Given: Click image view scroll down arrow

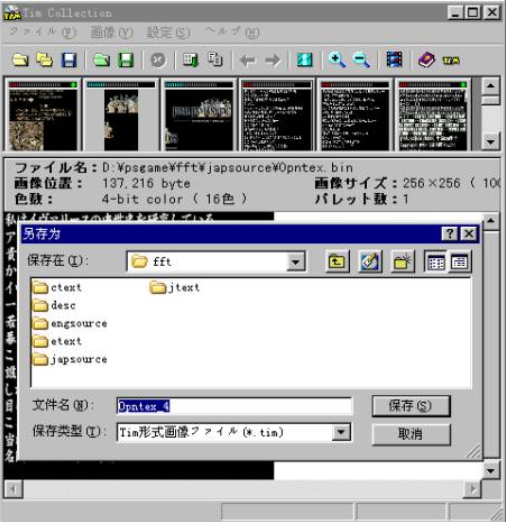Looking at the screenshot, I should click(491, 470).
